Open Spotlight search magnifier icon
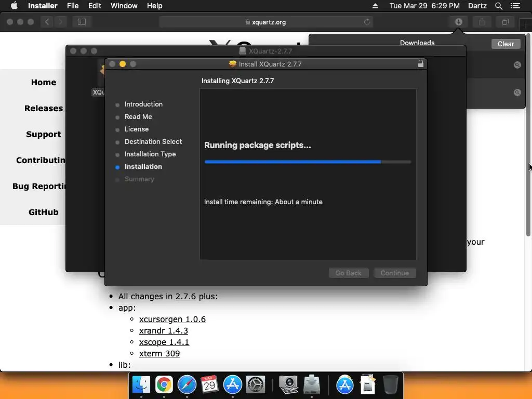 (x=498, y=6)
